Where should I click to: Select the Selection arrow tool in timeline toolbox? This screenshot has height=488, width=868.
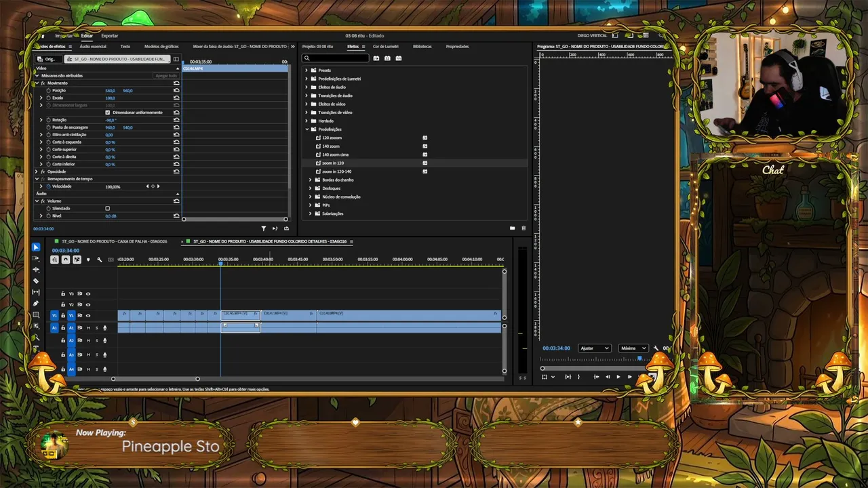pos(36,247)
